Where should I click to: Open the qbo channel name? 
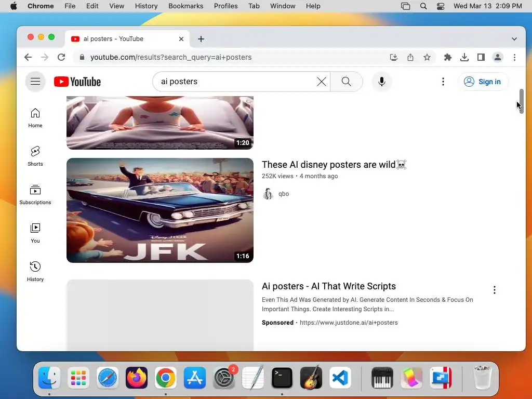(284, 194)
